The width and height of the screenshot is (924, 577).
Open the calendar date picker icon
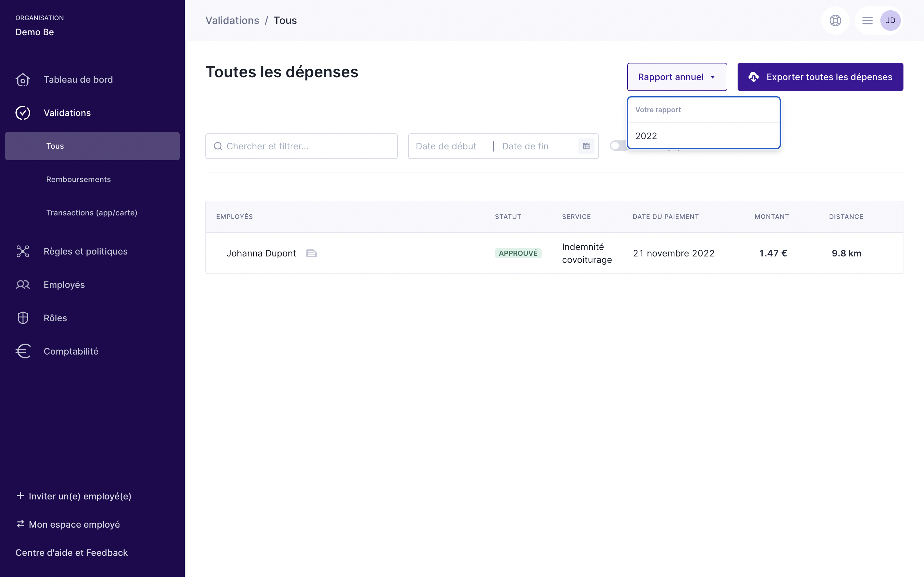[586, 146]
